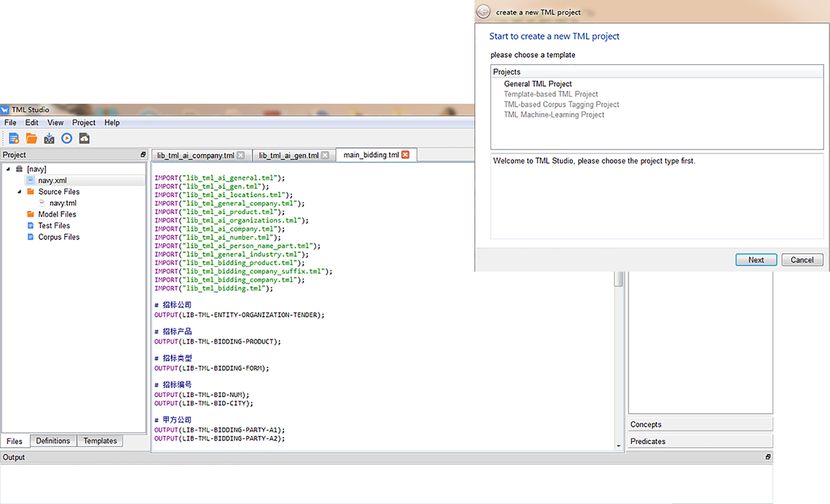Click the import download toolbar icon

49,139
